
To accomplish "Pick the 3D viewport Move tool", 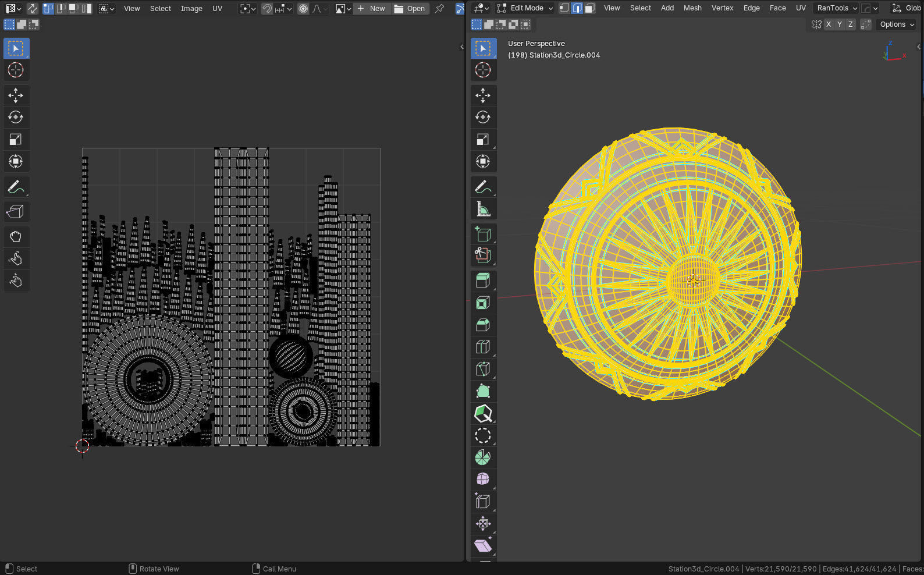I will [x=483, y=95].
